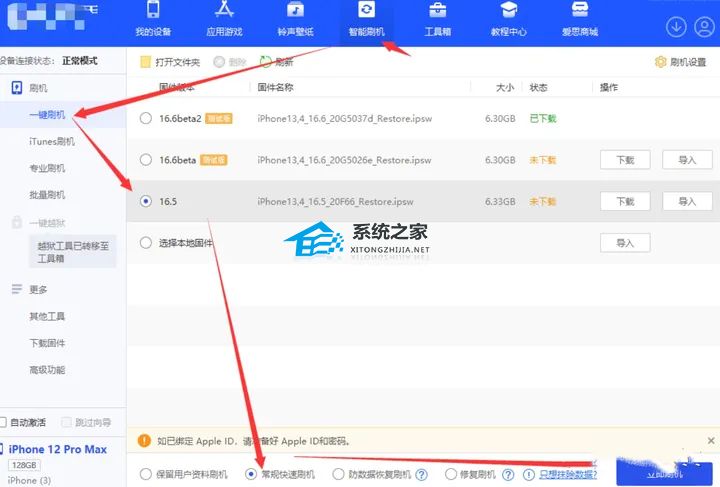Open 刷机设置 flash settings gear

click(680, 62)
